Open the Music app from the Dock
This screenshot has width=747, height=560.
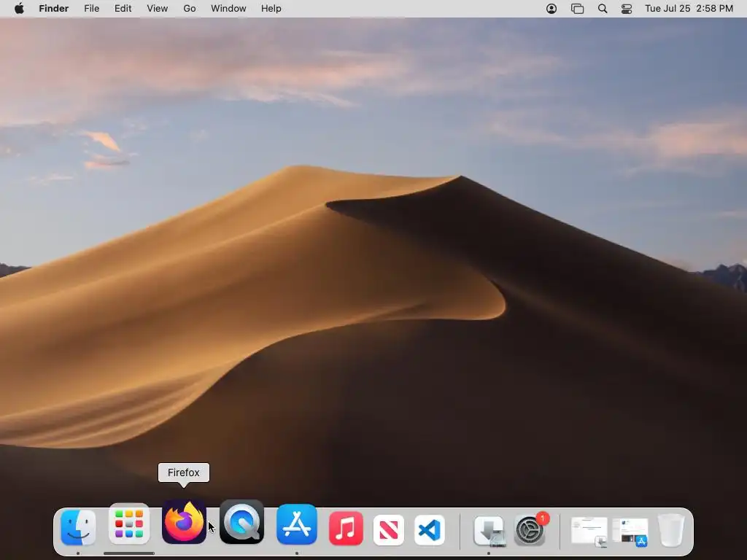pos(346,529)
